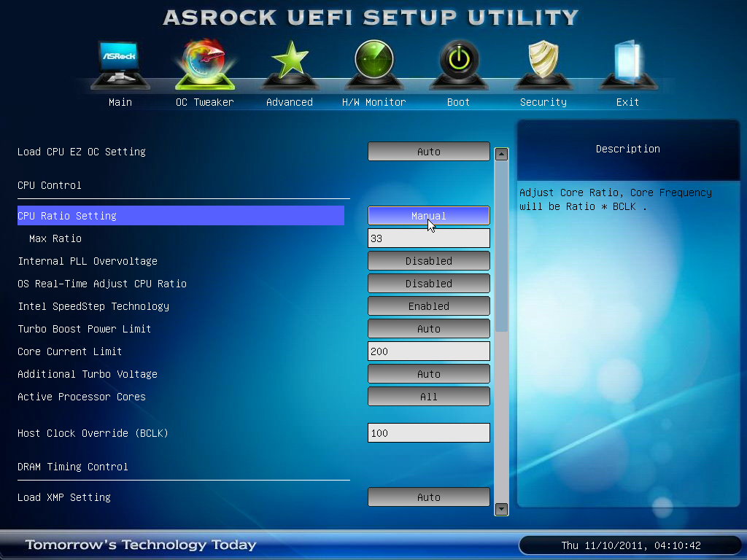The width and height of the screenshot is (747, 560).
Task: Click the scrollbar up arrow
Action: 501,155
